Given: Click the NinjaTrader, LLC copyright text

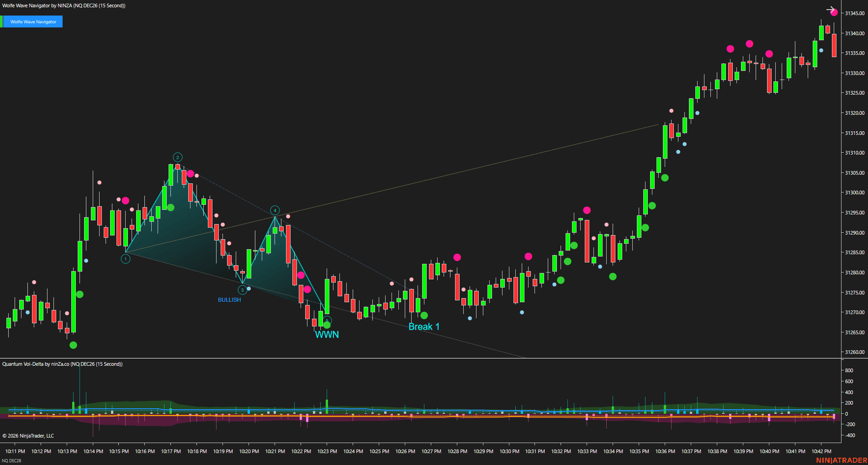Looking at the screenshot, I should pos(28,436).
